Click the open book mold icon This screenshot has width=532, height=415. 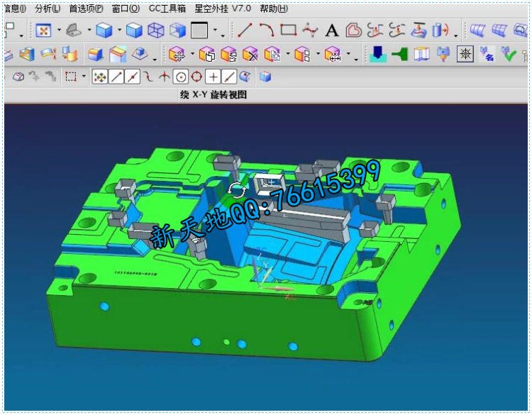pos(422,54)
